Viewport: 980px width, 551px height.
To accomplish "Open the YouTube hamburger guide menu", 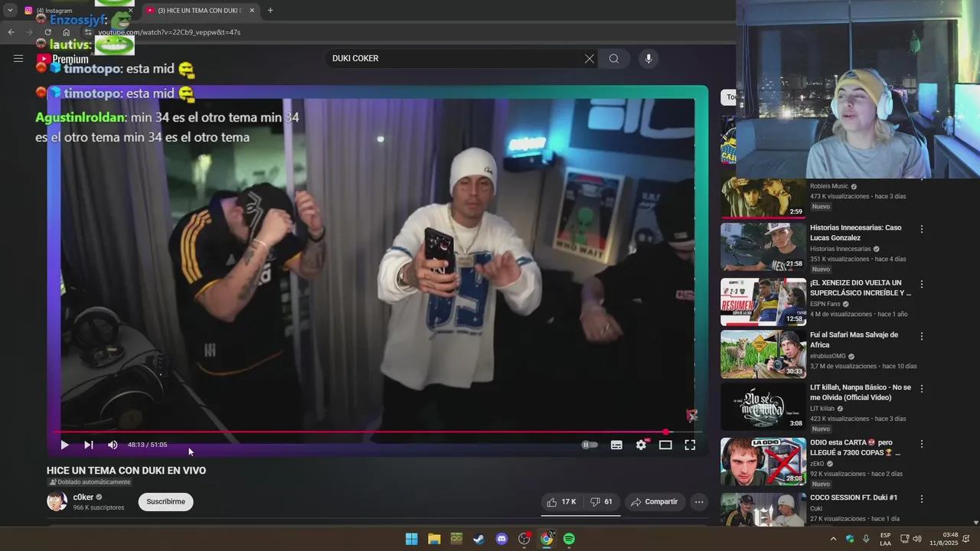I will (18, 58).
